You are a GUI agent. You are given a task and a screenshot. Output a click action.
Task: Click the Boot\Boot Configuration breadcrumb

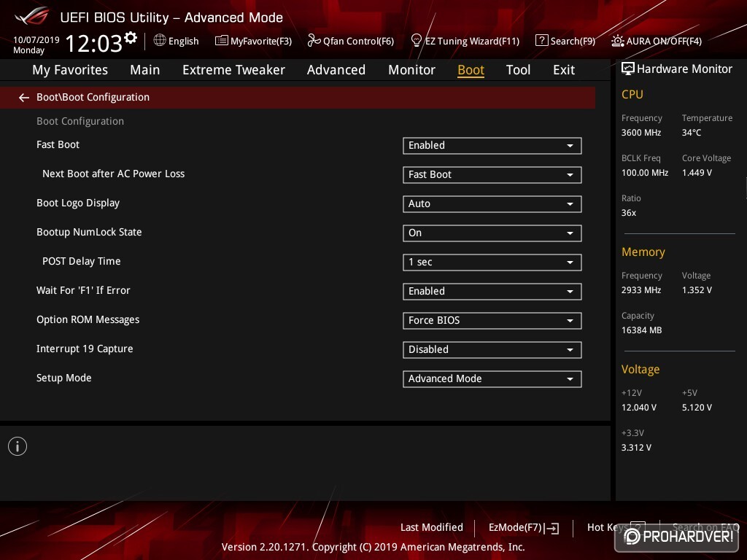tap(93, 97)
